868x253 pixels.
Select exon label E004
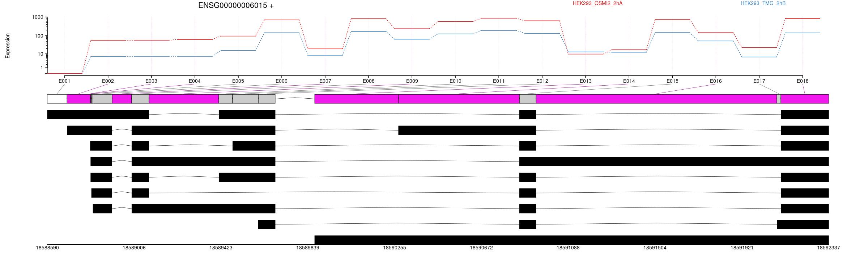point(195,81)
